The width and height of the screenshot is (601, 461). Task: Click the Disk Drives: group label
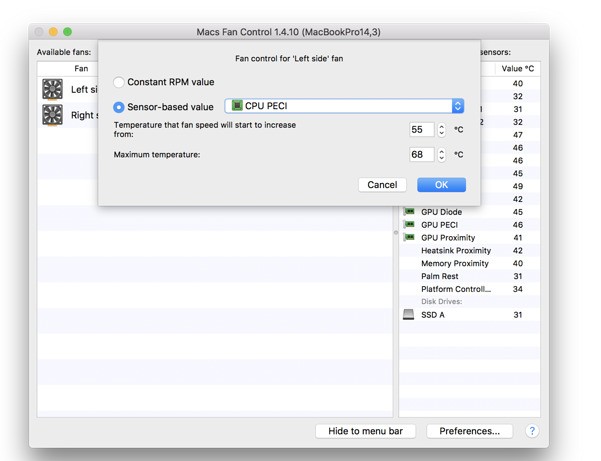(441, 302)
